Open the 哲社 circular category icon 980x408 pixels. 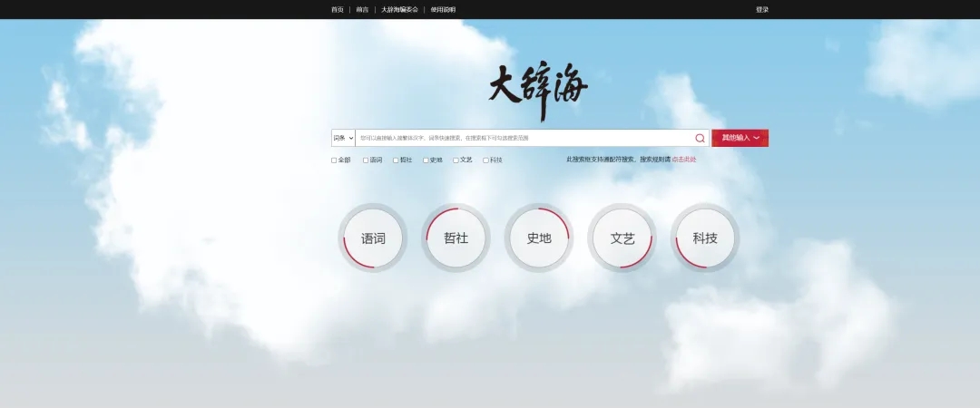[x=456, y=238]
